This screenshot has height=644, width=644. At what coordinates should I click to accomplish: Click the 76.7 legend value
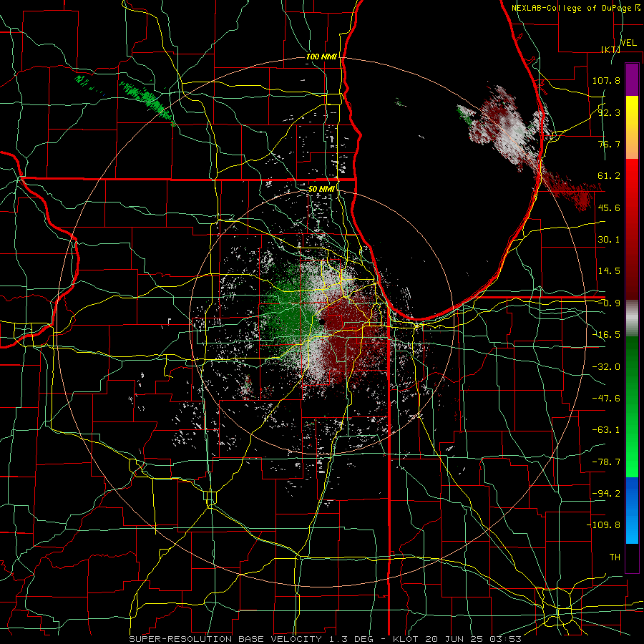pos(609,144)
